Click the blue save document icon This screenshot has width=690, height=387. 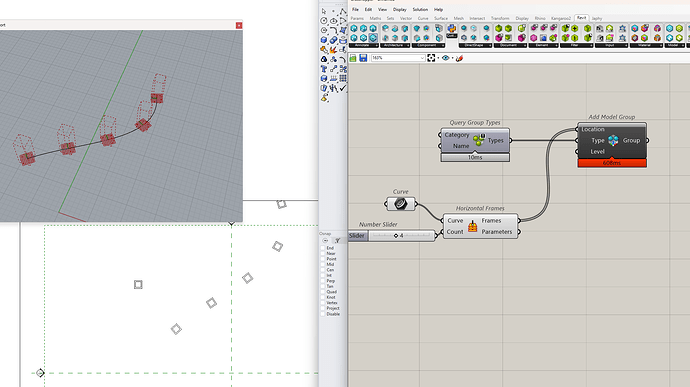coord(363,58)
